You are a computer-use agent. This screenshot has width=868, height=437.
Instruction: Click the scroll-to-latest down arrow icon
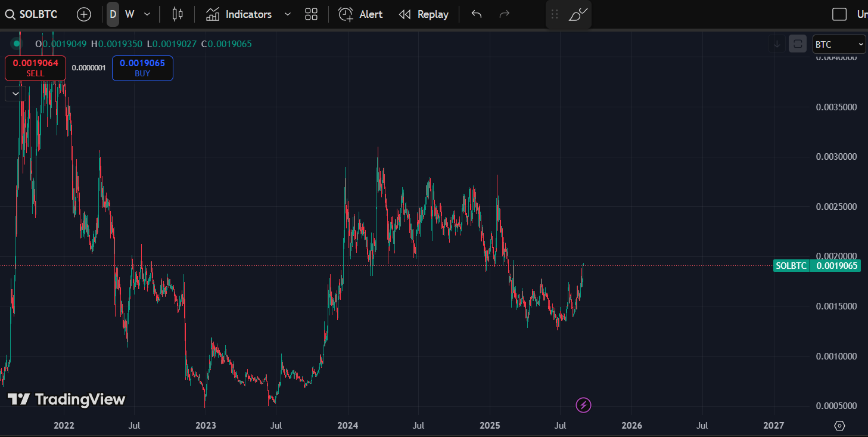[776, 44]
